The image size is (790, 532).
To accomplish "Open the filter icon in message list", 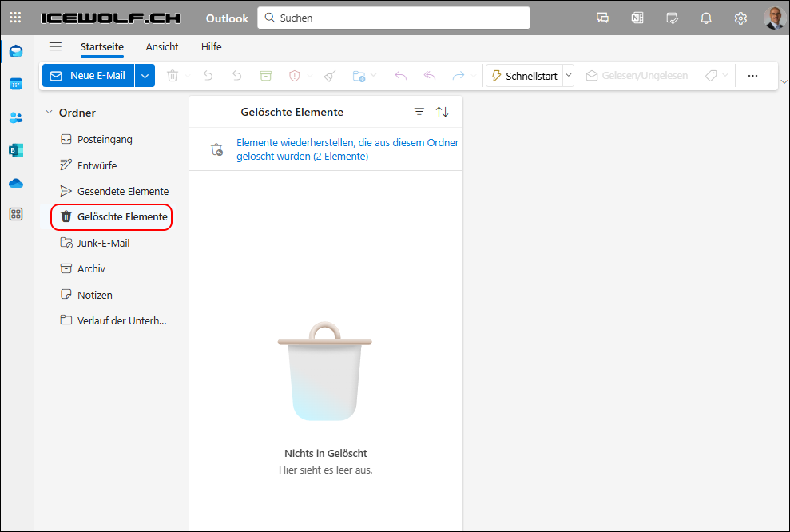I will coord(419,112).
